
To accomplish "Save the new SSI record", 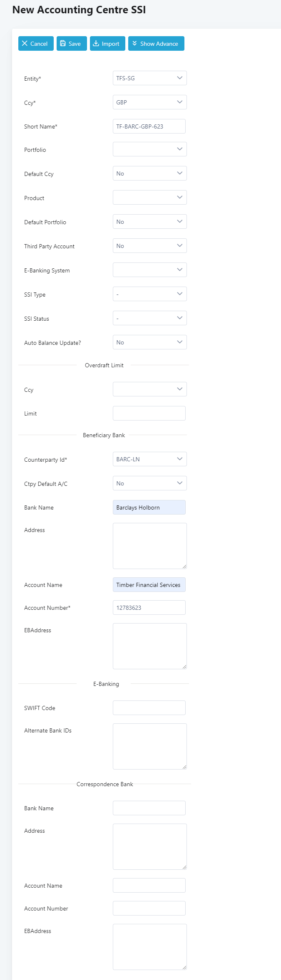I will point(72,44).
